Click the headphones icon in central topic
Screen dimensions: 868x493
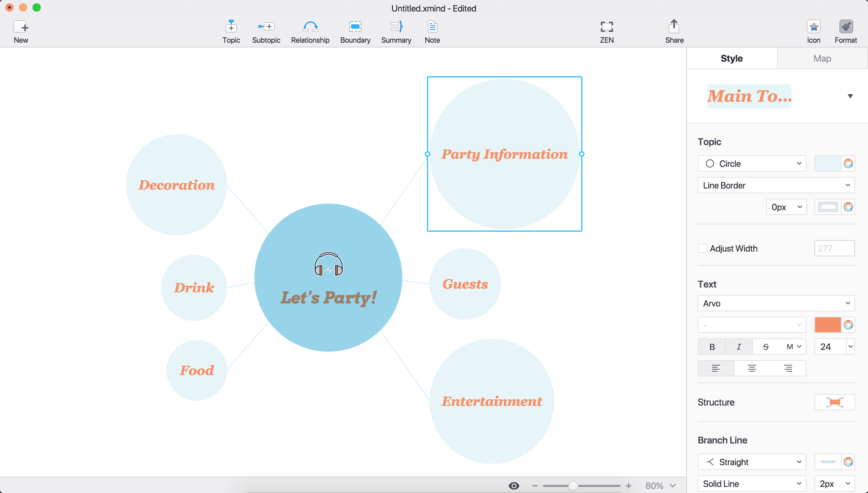click(328, 264)
